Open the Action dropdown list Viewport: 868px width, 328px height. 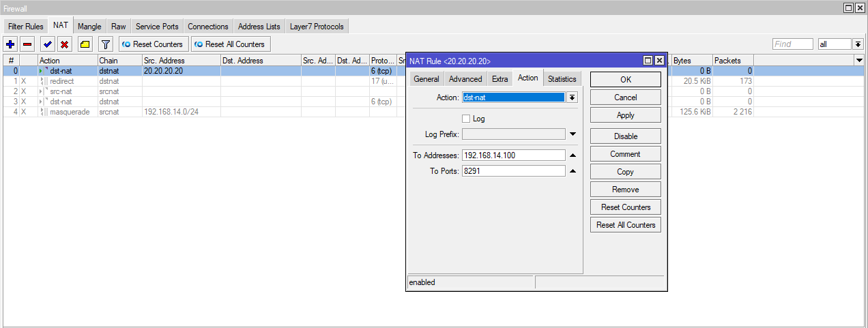click(573, 98)
